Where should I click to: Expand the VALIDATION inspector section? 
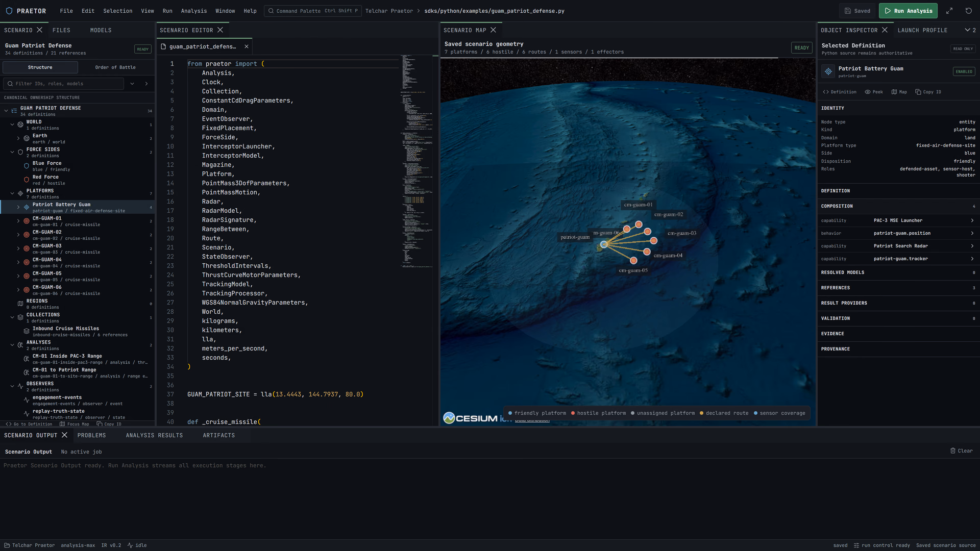pos(898,318)
